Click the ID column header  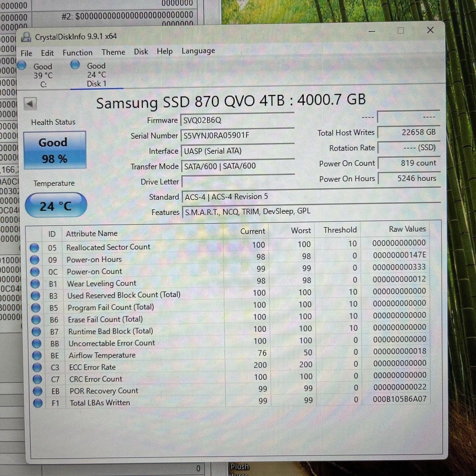[x=52, y=234]
